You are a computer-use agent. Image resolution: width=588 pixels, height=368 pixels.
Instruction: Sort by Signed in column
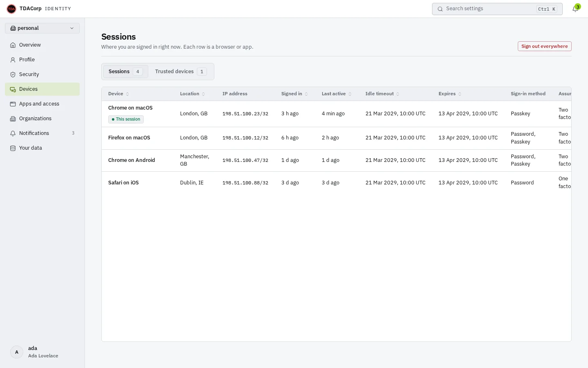pyautogui.click(x=294, y=94)
